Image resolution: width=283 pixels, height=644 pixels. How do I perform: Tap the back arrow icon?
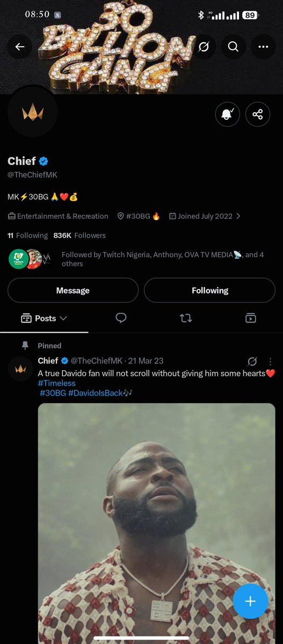click(x=20, y=47)
